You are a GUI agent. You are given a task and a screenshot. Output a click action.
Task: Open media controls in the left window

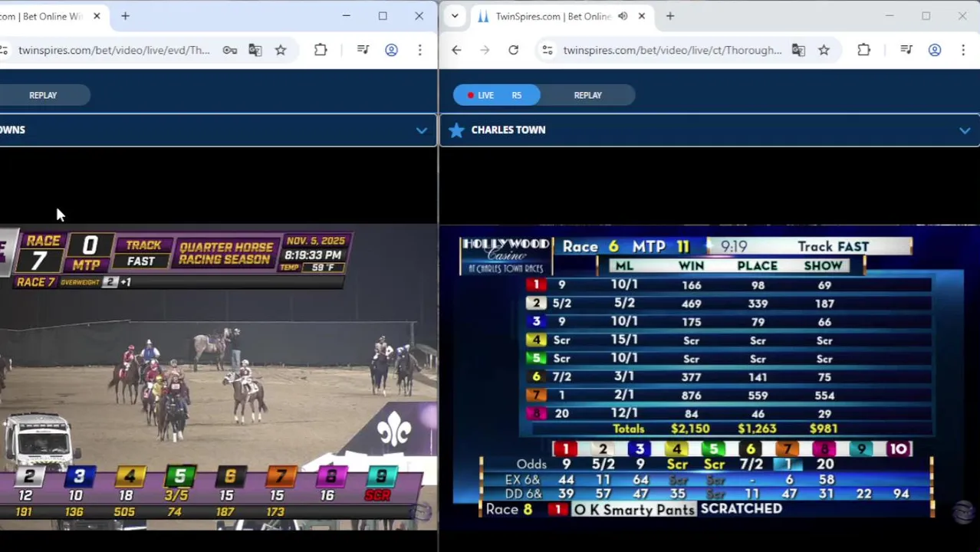pos(363,50)
